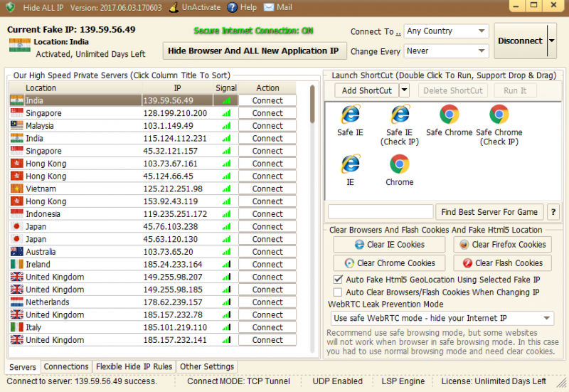The width and height of the screenshot is (569, 392).
Task: Switch to the Servers tab
Action: (x=23, y=367)
